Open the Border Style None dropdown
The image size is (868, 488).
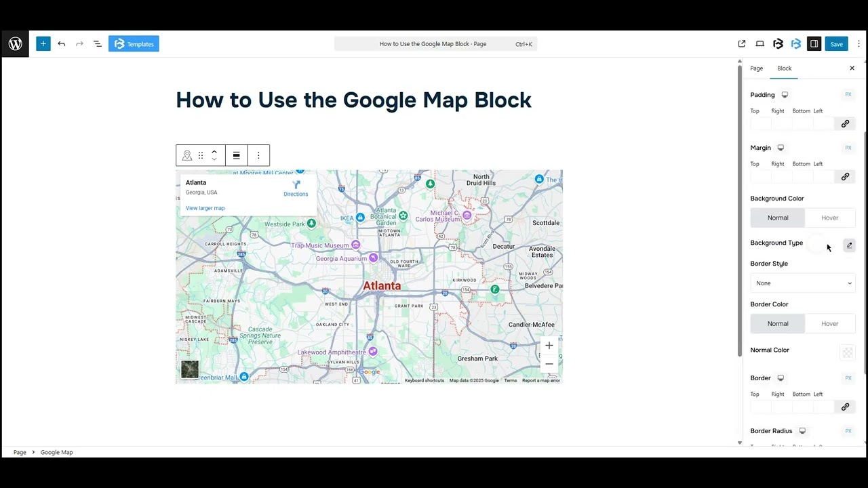pyautogui.click(x=803, y=283)
